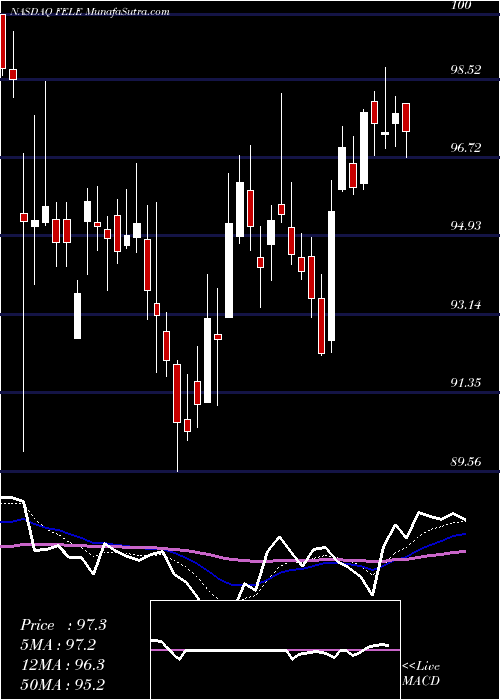
Task: Click the 96.72 price axis label
Action: pyautogui.click(x=466, y=147)
